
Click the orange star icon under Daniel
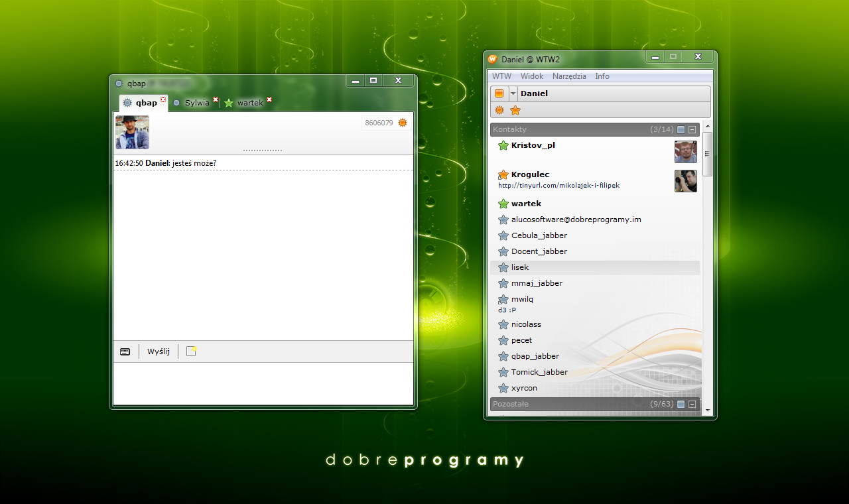tap(515, 110)
